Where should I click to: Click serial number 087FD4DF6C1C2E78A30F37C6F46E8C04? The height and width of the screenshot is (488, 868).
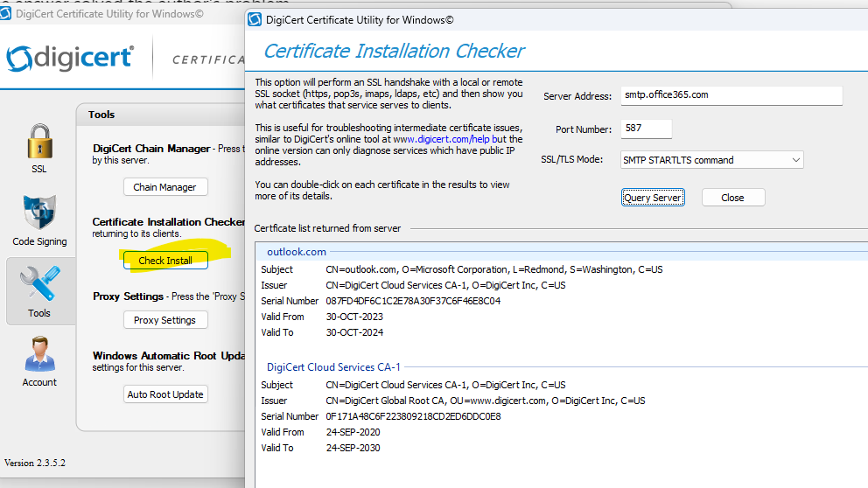tap(413, 301)
